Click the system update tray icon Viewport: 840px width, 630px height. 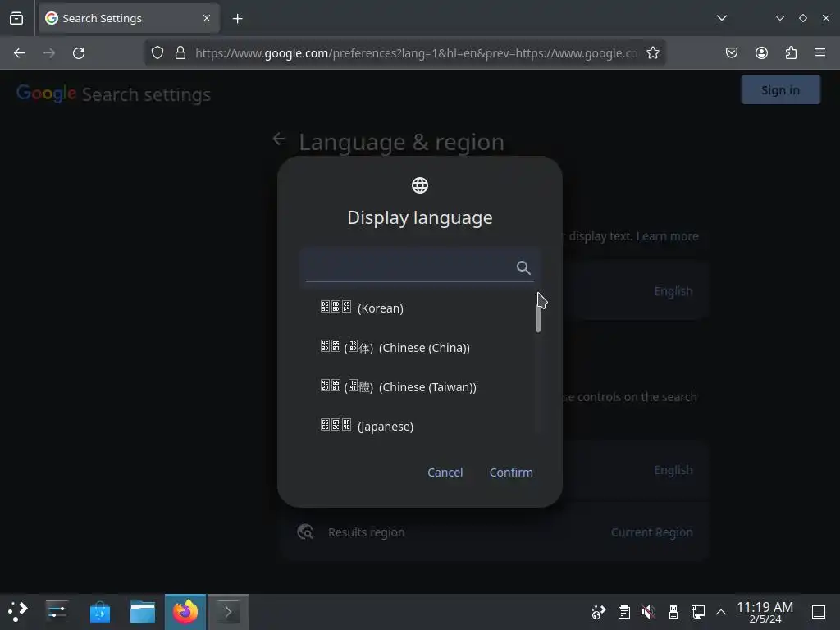pyautogui.click(x=598, y=612)
